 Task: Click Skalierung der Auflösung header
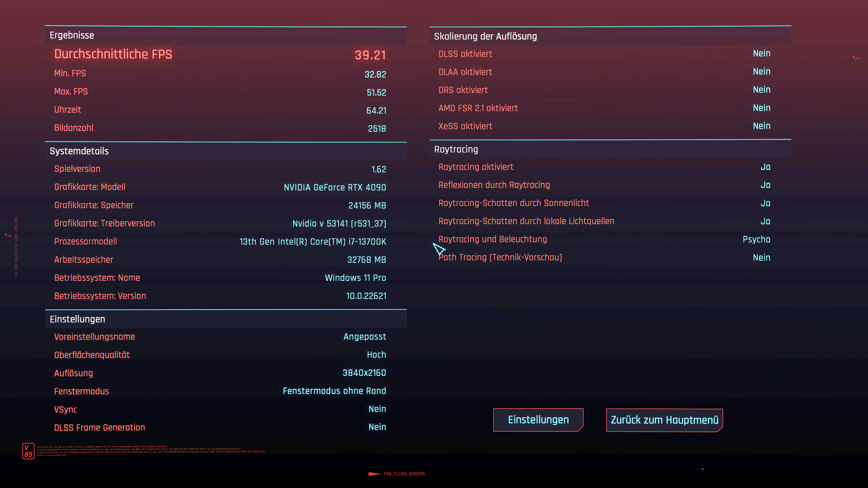point(485,36)
